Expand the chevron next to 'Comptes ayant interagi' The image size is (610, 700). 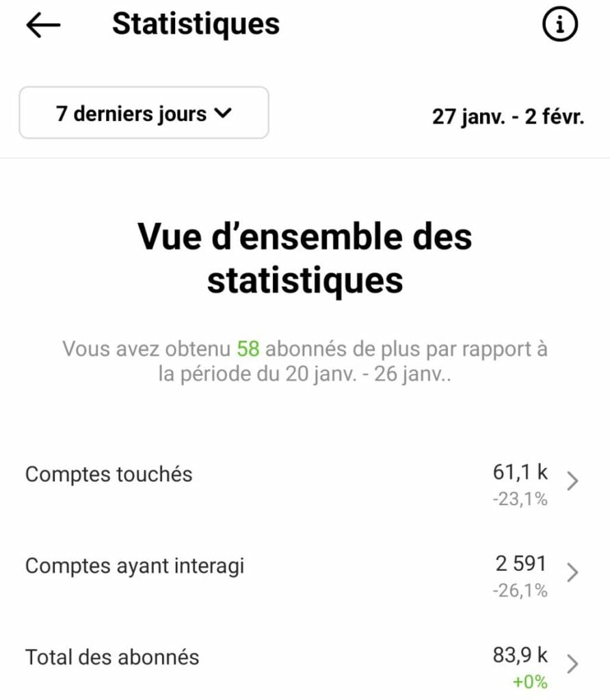click(573, 573)
